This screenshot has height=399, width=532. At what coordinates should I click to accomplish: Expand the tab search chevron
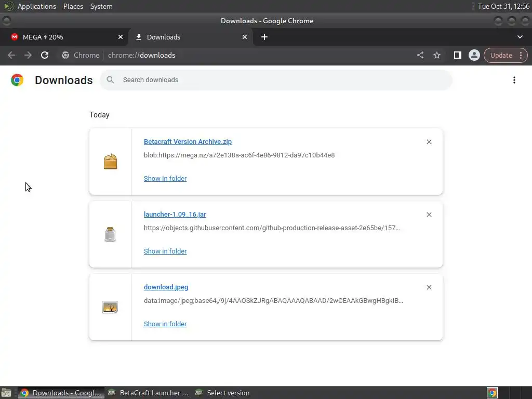coord(520,37)
